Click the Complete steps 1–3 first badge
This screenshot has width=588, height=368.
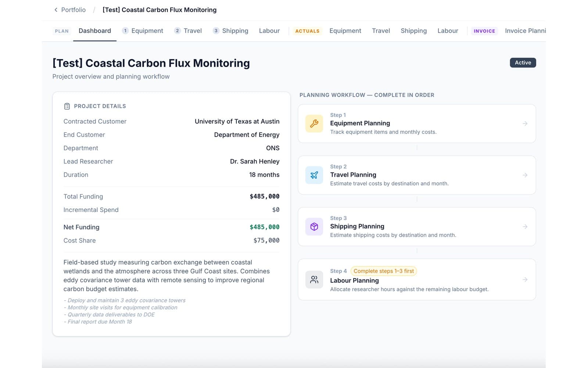click(384, 271)
